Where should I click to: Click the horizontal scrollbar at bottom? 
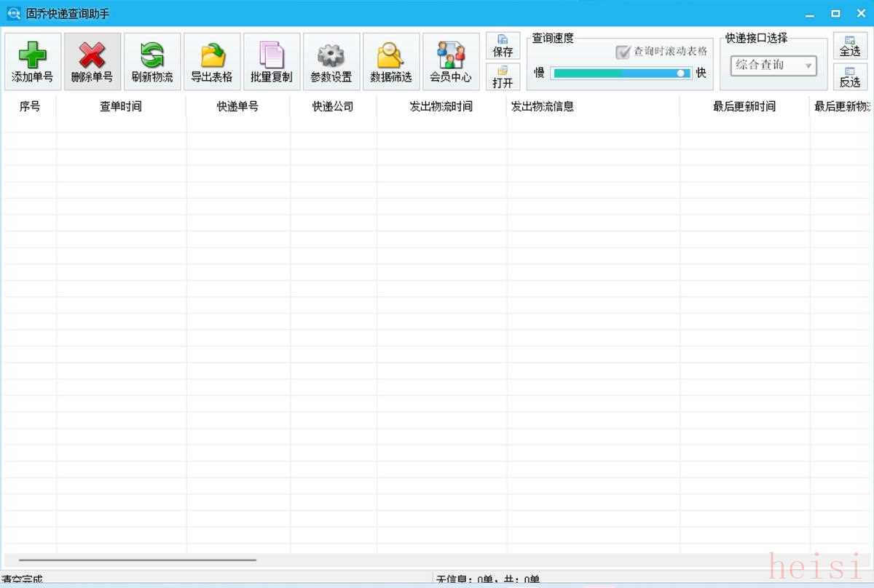pyautogui.click(x=137, y=560)
